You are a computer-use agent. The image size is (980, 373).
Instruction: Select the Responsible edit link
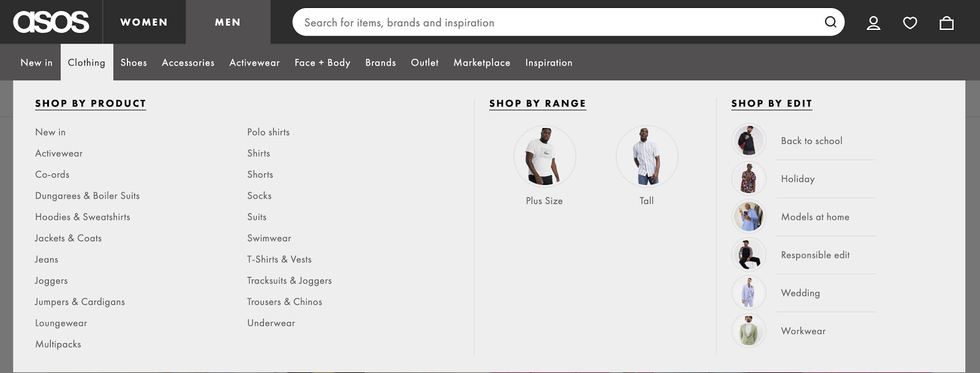[815, 255]
